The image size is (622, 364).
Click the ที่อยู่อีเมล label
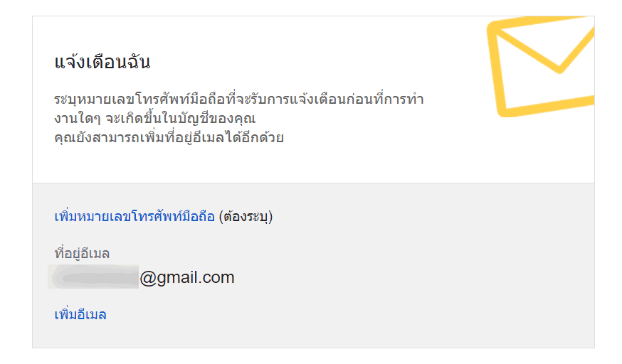click(82, 253)
